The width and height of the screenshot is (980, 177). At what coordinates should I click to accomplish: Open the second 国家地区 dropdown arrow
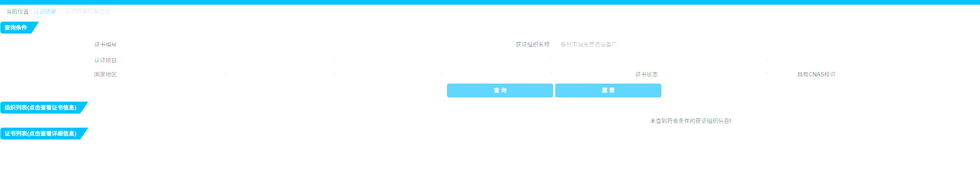[334, 73]
